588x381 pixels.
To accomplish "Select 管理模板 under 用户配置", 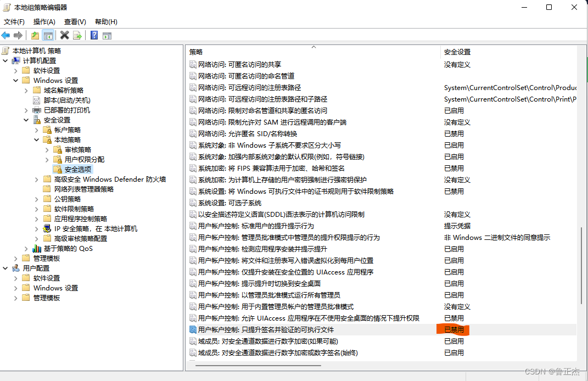I will pyautogui.click(x=47, y=298).
